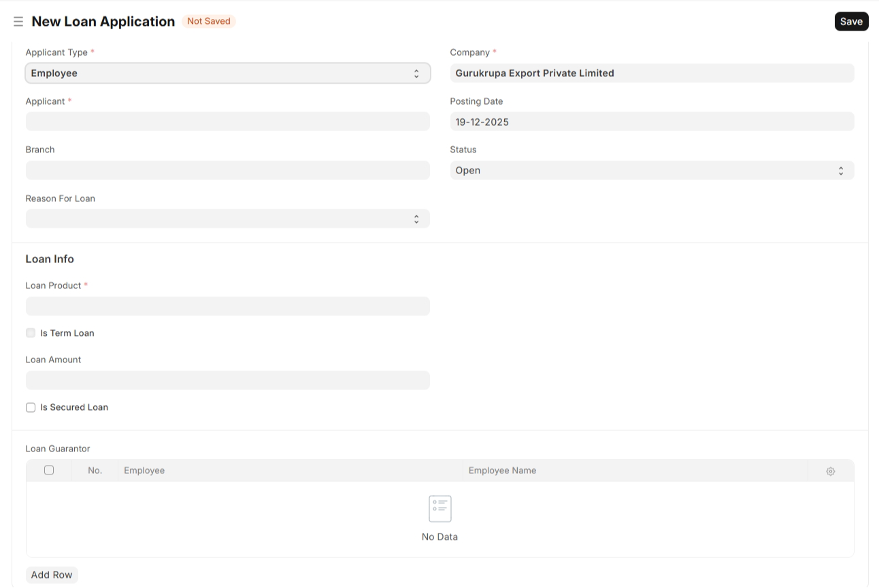Click into the Branch field

228,171
